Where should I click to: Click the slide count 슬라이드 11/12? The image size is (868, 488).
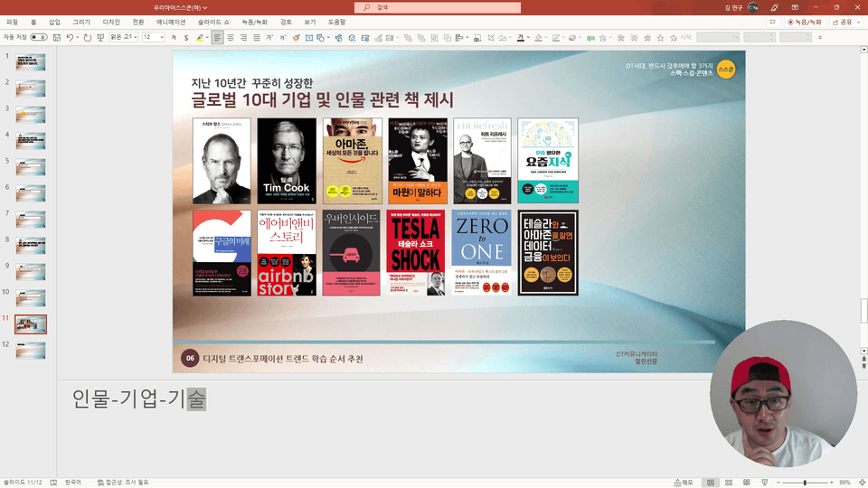22,483
